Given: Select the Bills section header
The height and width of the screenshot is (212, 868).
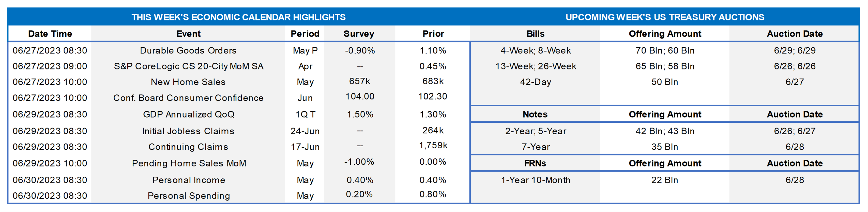Looking at the screenshot, I should 535,34.
